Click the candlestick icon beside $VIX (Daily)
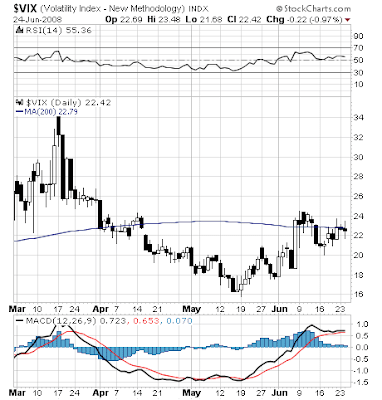382x400 pixels. tap(20, 102)
